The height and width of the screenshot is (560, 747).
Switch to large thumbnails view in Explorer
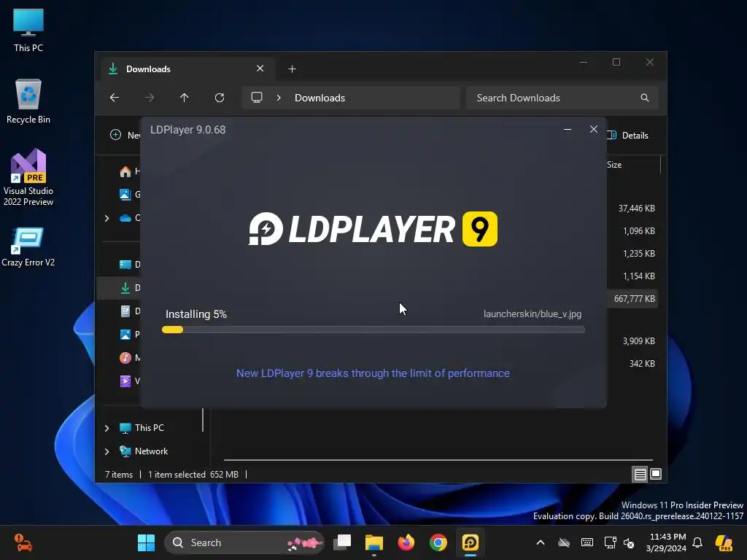coord(656,474)
